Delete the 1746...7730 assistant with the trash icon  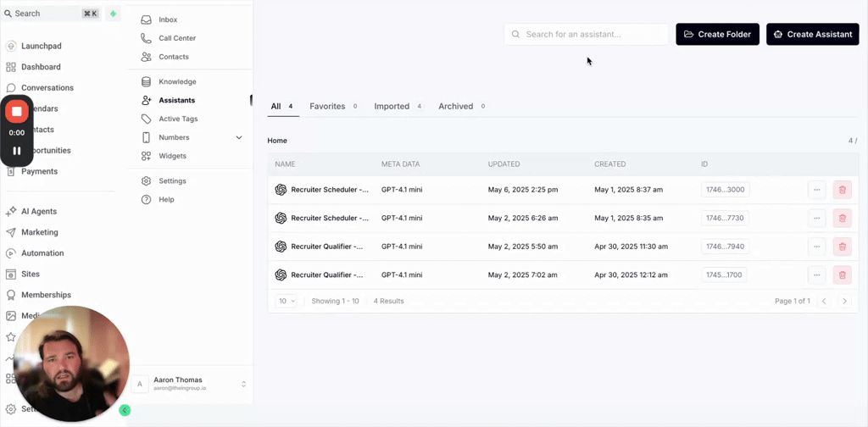pyautogui.click(x=842, y=218)
